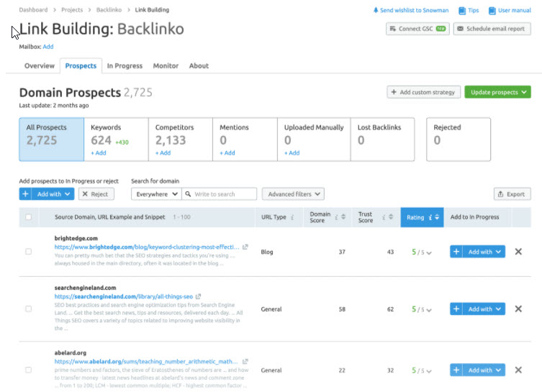Click the magnifier icon in search field
The image size is (542, 392).
(x=188, y=194)
